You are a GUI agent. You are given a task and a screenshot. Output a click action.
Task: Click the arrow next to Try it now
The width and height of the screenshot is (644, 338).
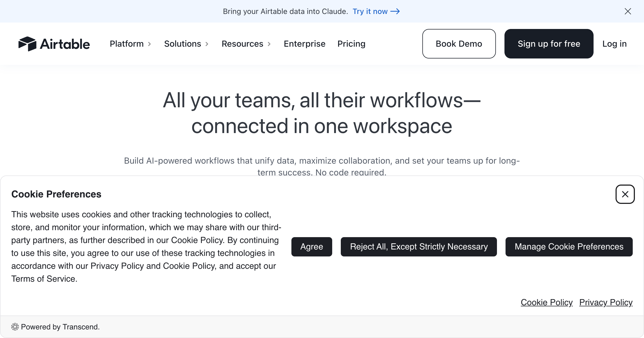[395, 11]
